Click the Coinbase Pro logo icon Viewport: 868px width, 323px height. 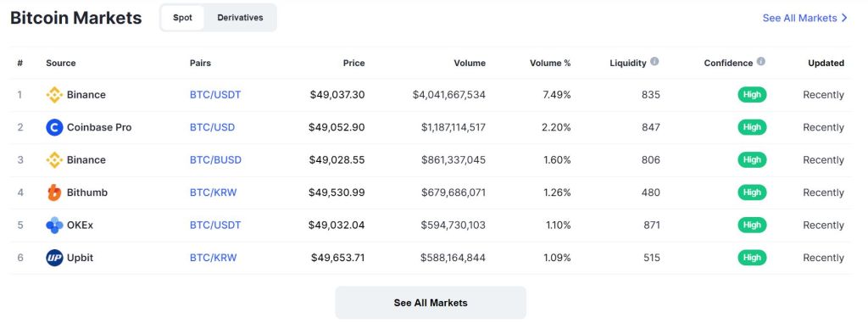pyautogui.click(x=54, y=127)
